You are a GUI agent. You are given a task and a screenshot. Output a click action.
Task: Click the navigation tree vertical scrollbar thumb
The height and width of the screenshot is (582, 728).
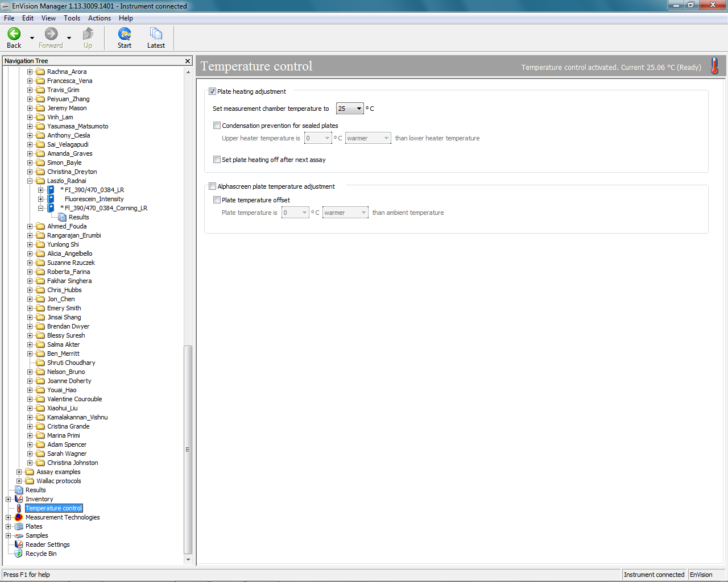188,449
